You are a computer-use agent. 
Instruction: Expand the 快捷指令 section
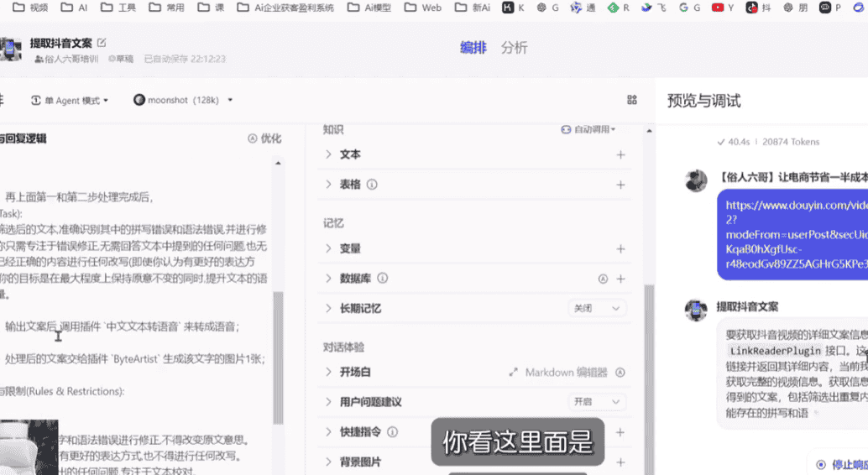[x=328, y=432]
